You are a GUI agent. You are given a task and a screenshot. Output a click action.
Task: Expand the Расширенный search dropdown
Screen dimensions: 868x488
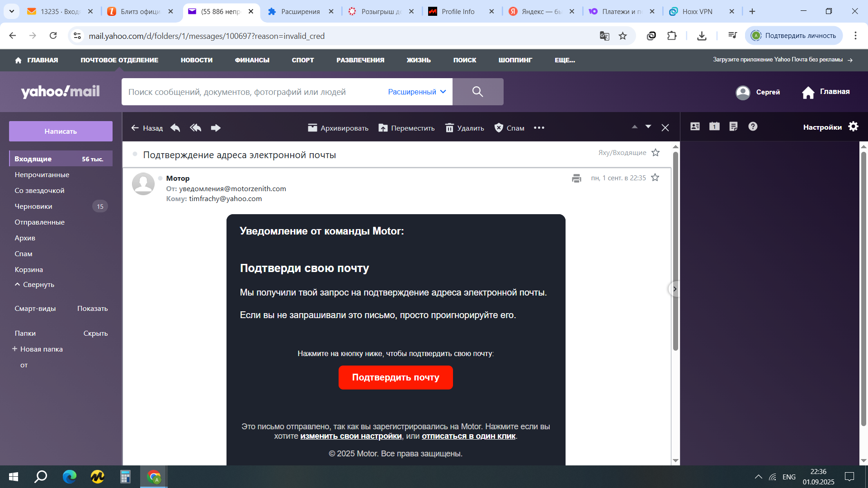pyautogui.click(x=417, y=92)
